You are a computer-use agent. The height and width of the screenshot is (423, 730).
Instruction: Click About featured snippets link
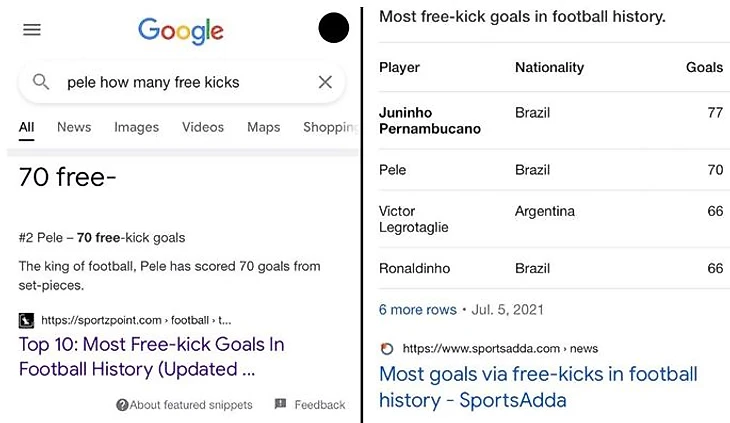click(x=191, y=405)
